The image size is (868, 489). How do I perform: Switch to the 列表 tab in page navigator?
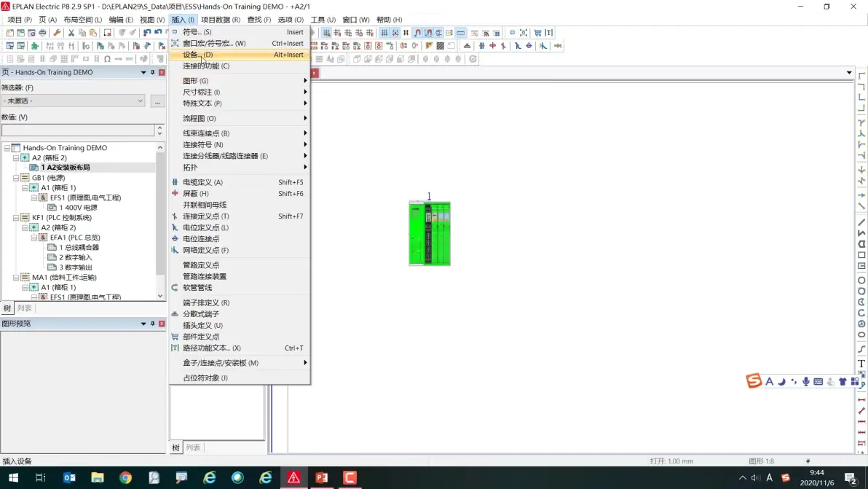(24, 308)
